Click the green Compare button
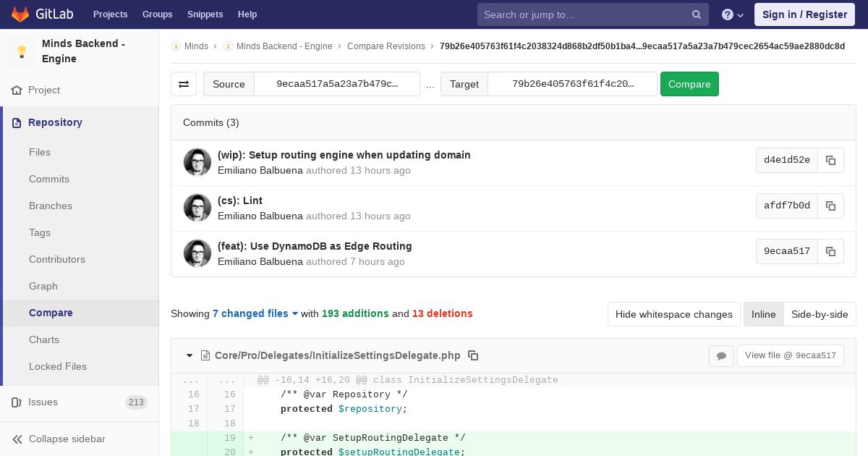868x456 pixels. [x=689, y=84]
